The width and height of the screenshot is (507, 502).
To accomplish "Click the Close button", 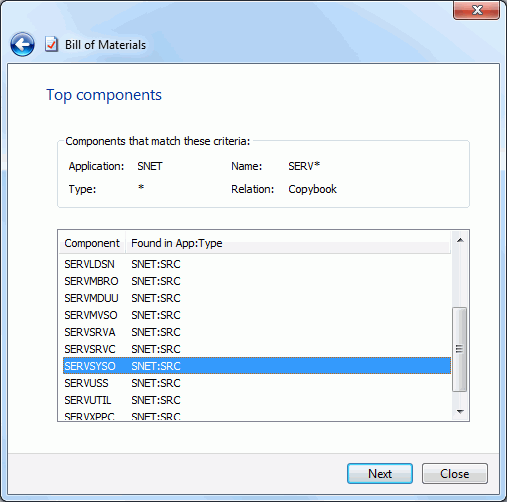I will tap(455, 474).
